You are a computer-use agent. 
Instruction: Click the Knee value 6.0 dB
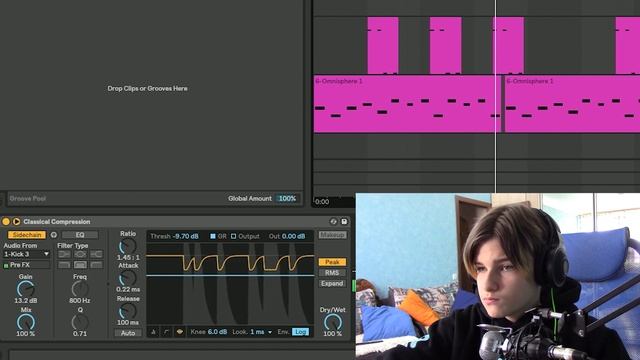218,332
